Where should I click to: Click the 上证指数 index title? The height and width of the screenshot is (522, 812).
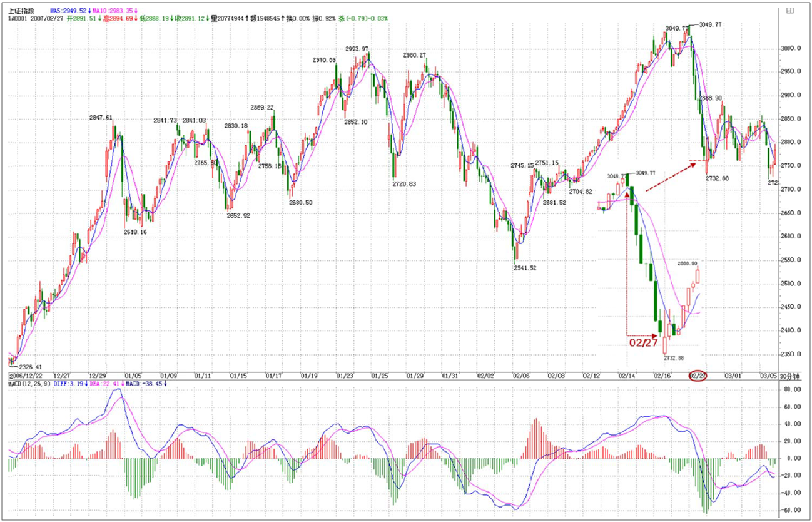[x=21, y=11]
